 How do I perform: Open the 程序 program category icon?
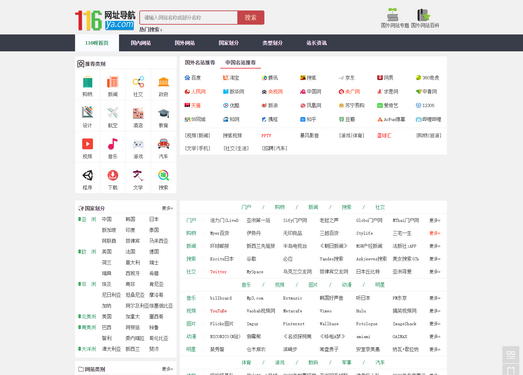click(87, 175)
